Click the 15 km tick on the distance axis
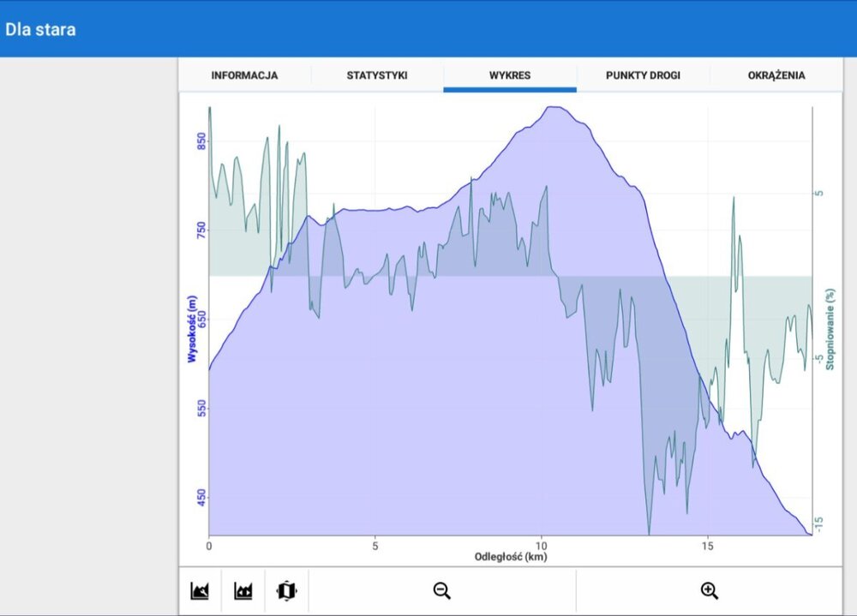The image size is (857, 616). [708, 545]
